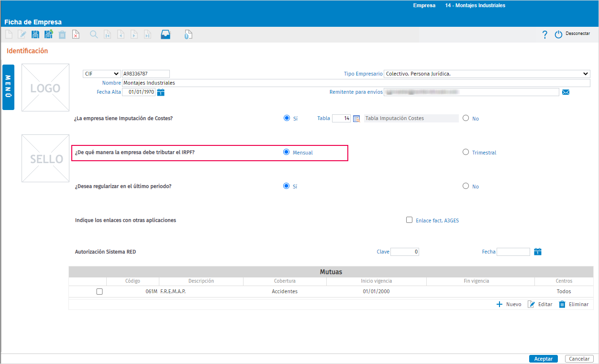The width and height of the screenshot is (599, 364).
Task: Click the envelope icon beside Remitente field
Action: 566,92
